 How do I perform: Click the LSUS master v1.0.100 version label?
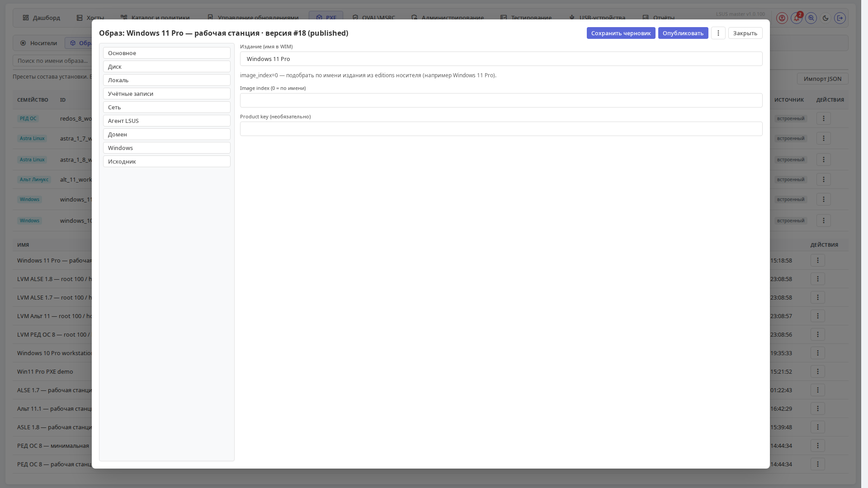(x=741, y=14)
